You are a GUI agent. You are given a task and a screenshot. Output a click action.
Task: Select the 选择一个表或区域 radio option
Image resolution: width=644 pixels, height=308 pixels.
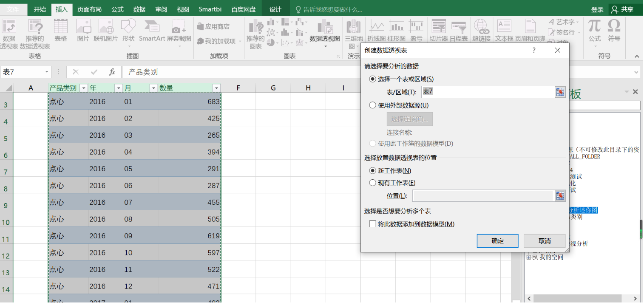[373, 79]
